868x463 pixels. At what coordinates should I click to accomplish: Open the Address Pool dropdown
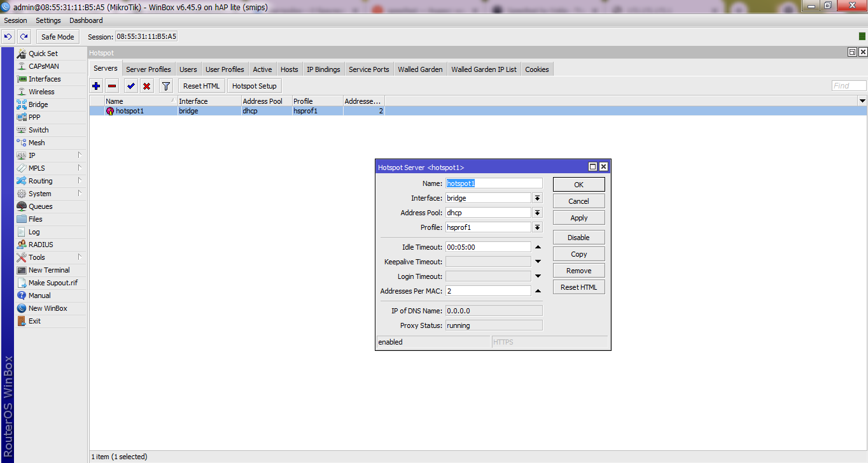tap(538, 213)
